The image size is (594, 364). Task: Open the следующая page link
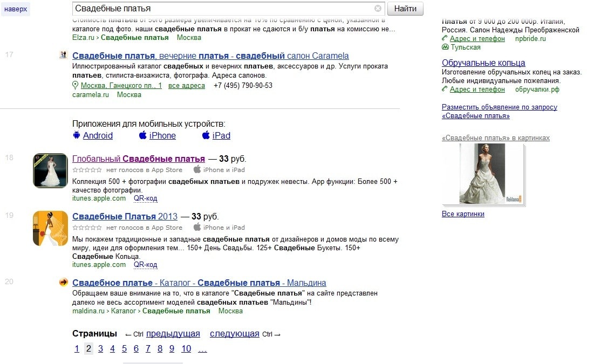(x=234, y=334)
